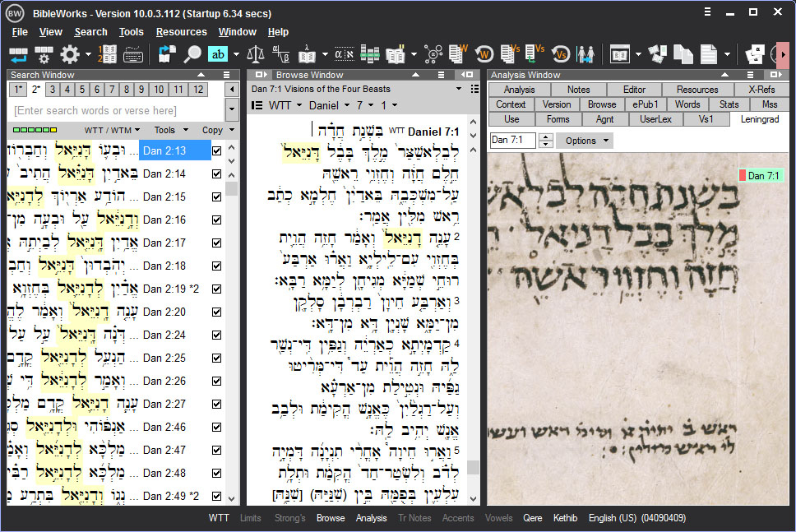
Task: Open the popup keyboard icon
Action: click(132, 54)
